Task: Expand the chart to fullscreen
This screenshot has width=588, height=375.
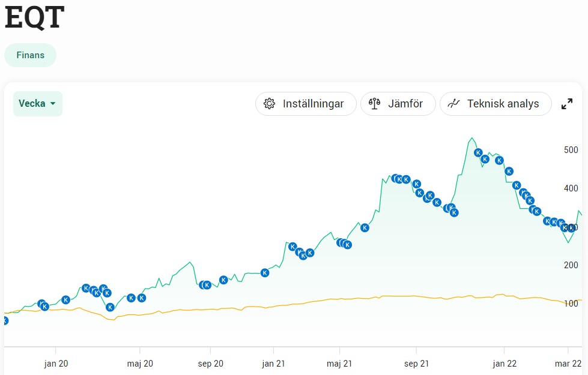Action: pos(566,104)
